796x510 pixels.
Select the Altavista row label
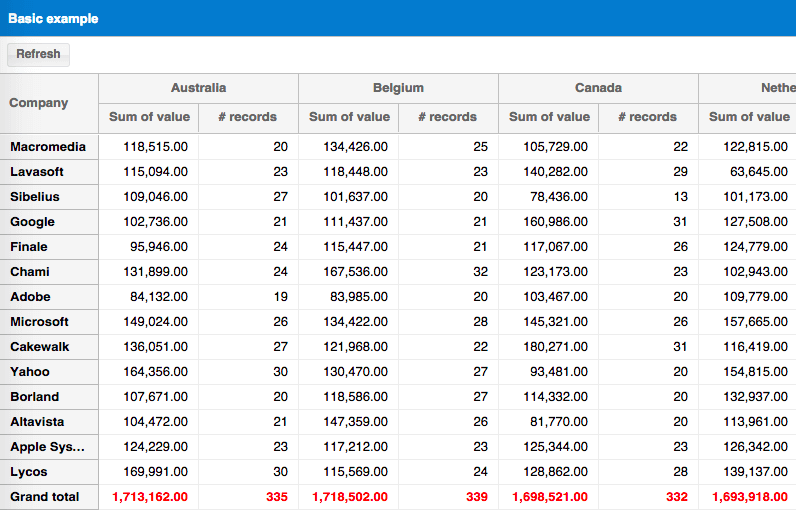[49, 422]
